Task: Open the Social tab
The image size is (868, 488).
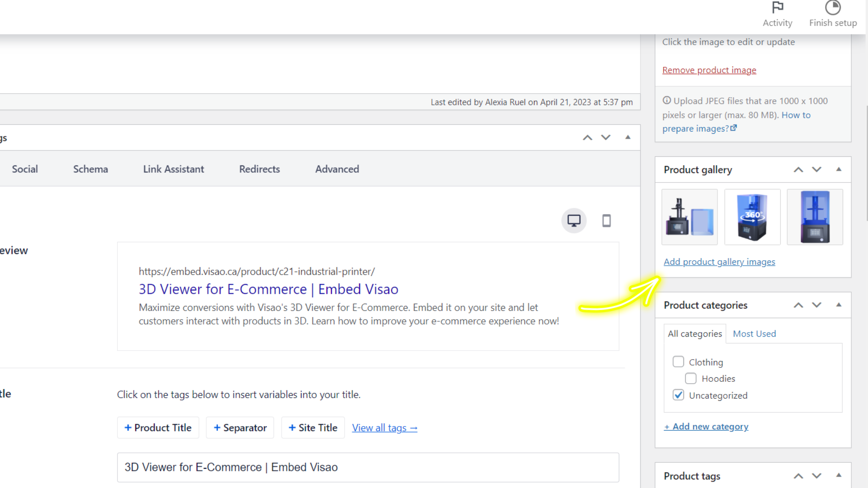Action: click(25, 169)
